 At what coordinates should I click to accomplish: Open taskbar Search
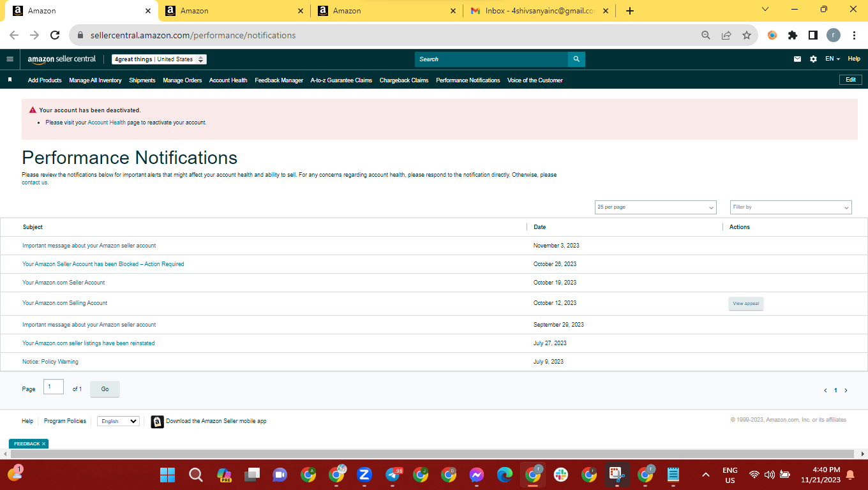[196, 475]
